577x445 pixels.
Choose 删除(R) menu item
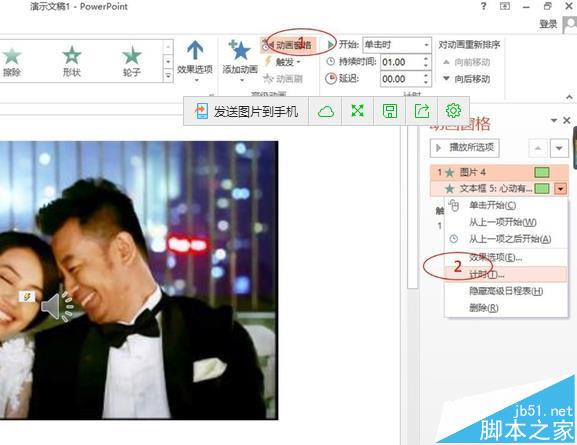coord(506,308)
